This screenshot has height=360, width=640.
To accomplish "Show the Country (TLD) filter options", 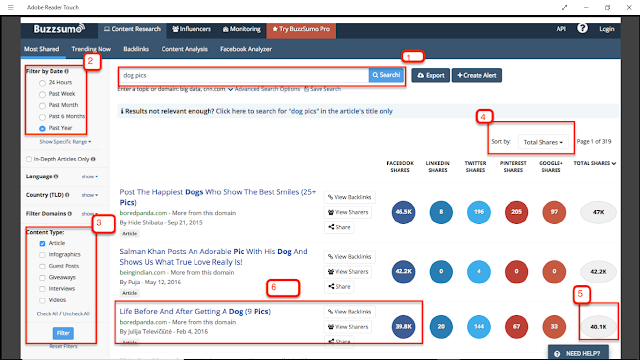I will [x=89, y=195].
